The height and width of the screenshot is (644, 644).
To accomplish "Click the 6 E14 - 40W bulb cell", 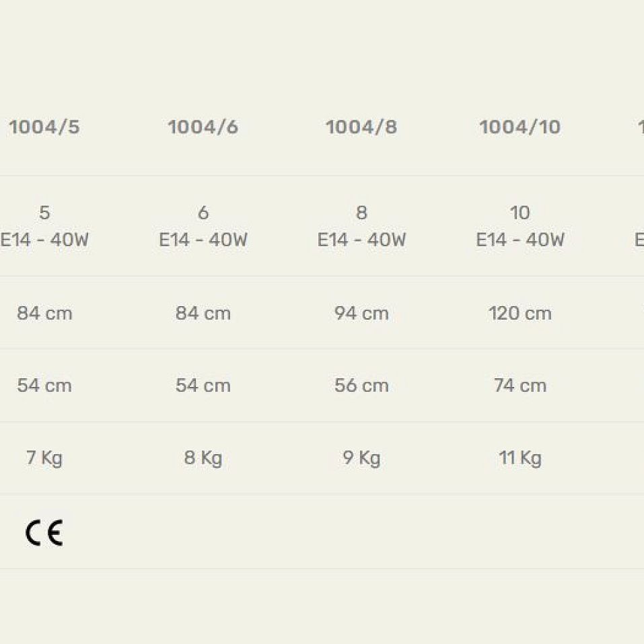I will point(203,226).
